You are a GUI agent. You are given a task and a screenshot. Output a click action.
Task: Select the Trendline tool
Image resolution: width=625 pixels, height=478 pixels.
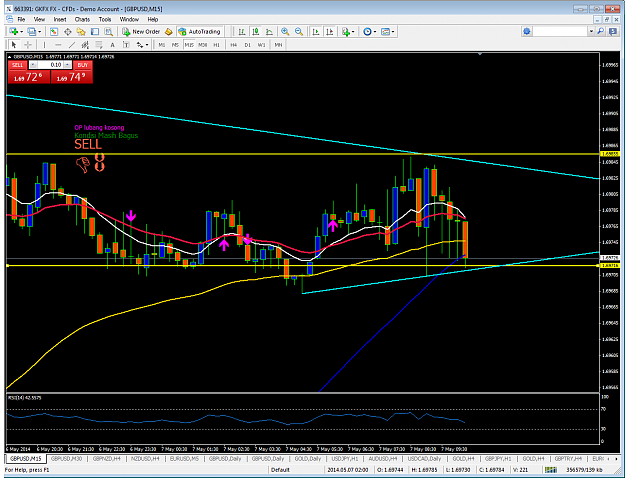pyautogui.click(x=72, y=45)
